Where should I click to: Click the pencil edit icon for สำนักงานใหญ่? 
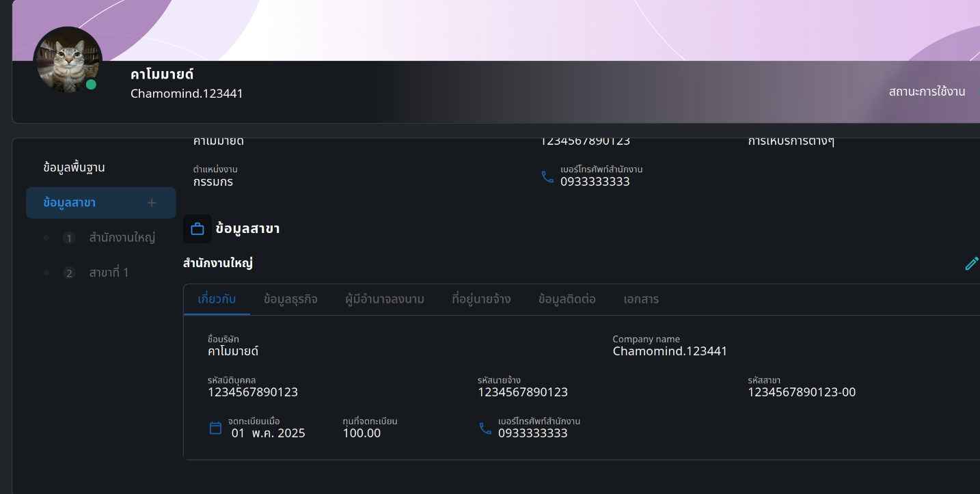[x=971, y=264]
